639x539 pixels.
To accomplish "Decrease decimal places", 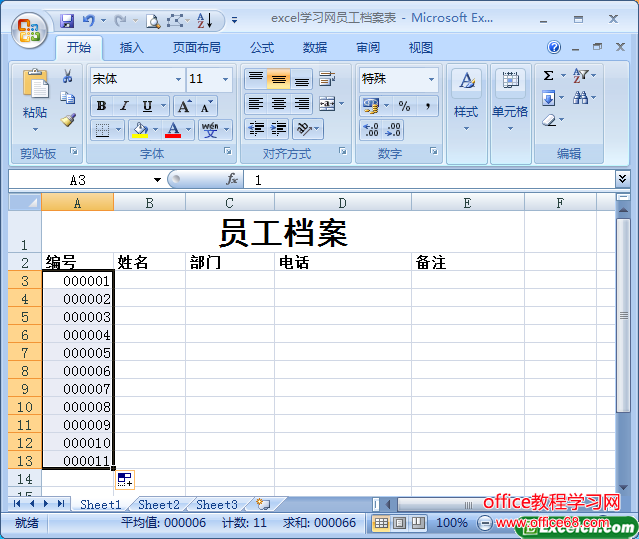I will (393, 130).
